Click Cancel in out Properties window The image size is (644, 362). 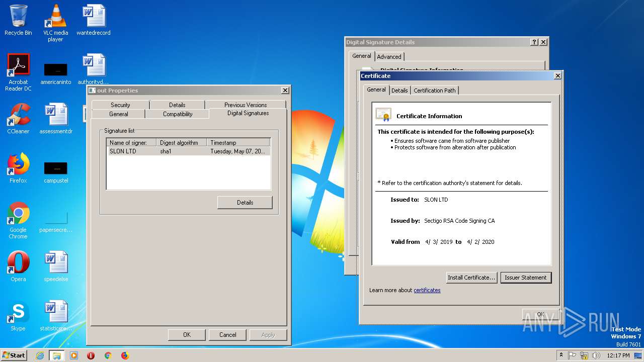point(227,334)
